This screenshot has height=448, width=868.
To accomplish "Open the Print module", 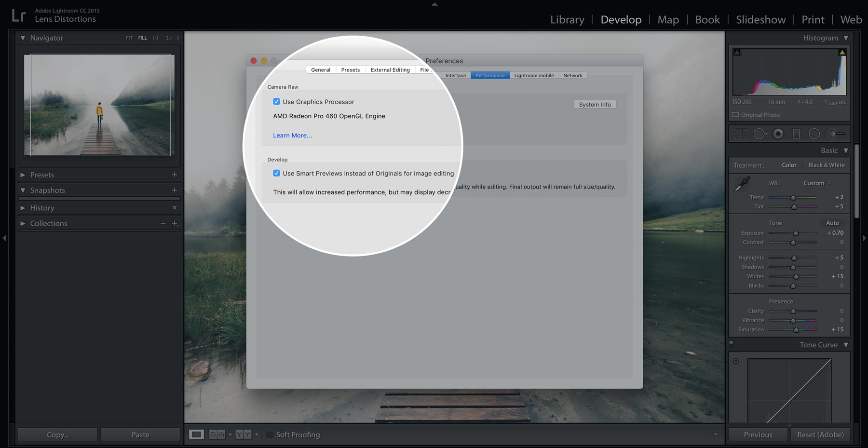I will pos(813,20).
